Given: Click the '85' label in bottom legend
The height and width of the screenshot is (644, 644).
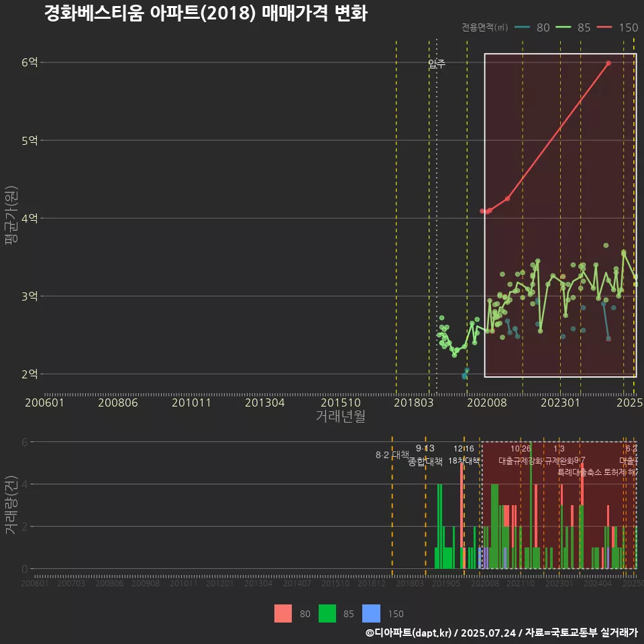Looking at the screenshot, I should pyautogui.click(x=349, y=614).
